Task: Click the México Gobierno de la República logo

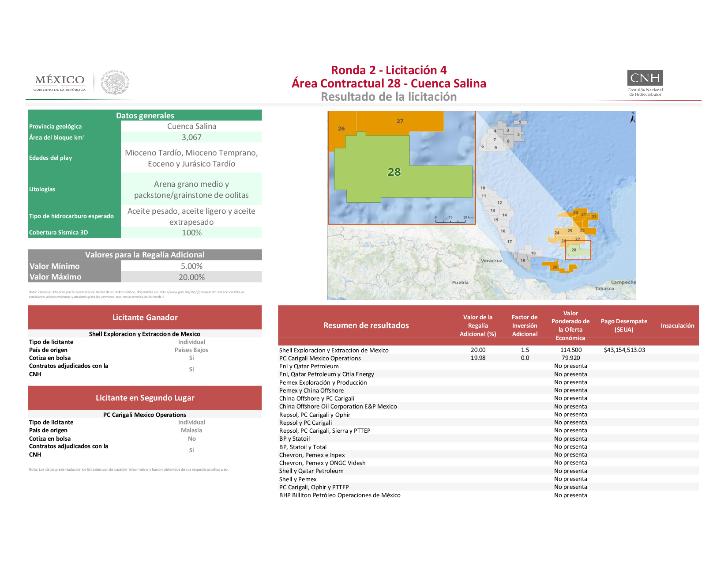Action: tap(60, 83)
